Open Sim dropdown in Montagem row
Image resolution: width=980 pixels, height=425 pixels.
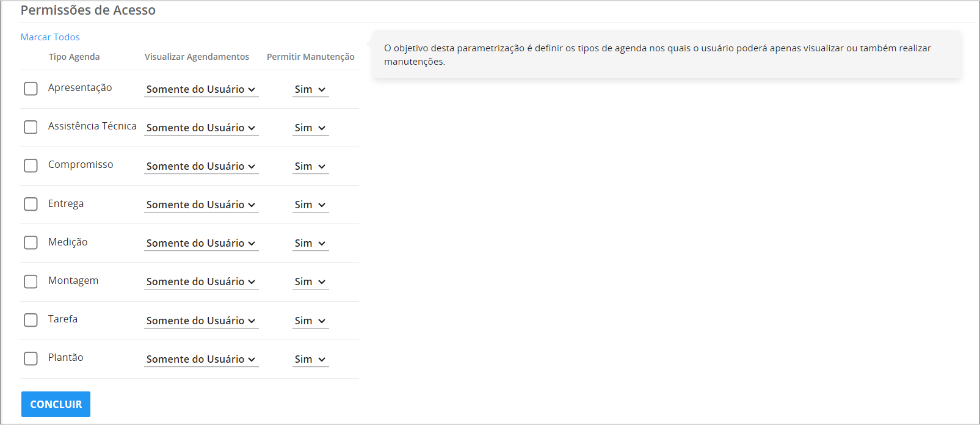[311, 282]
